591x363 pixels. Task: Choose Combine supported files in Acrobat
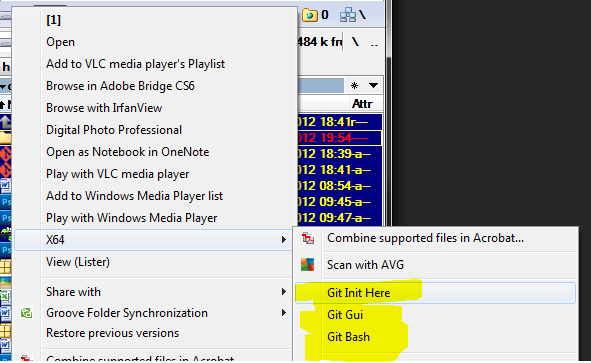click(x=425, y=238)
